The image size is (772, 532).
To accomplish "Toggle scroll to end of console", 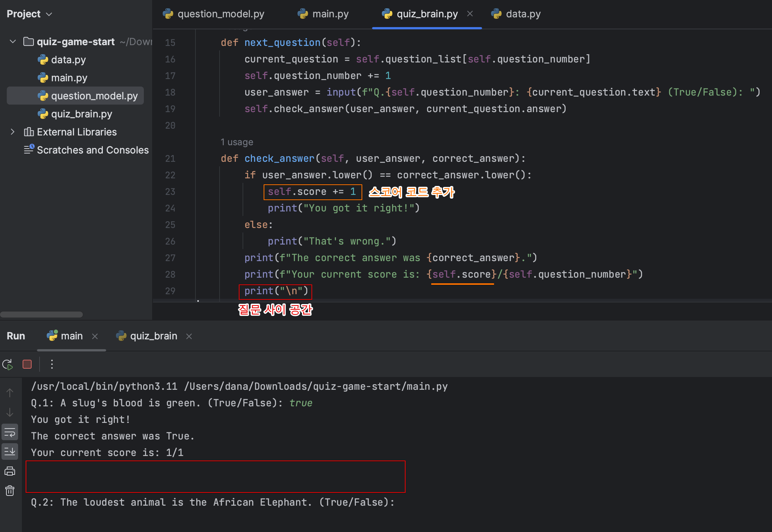I will (x=10, y=451).
